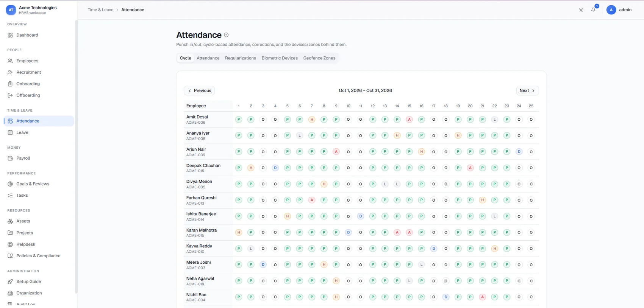Image resolution: width=644 pixels, height=308 pixels.
Task: Open the Geofence Zones tab
Action: coord(319,58)
